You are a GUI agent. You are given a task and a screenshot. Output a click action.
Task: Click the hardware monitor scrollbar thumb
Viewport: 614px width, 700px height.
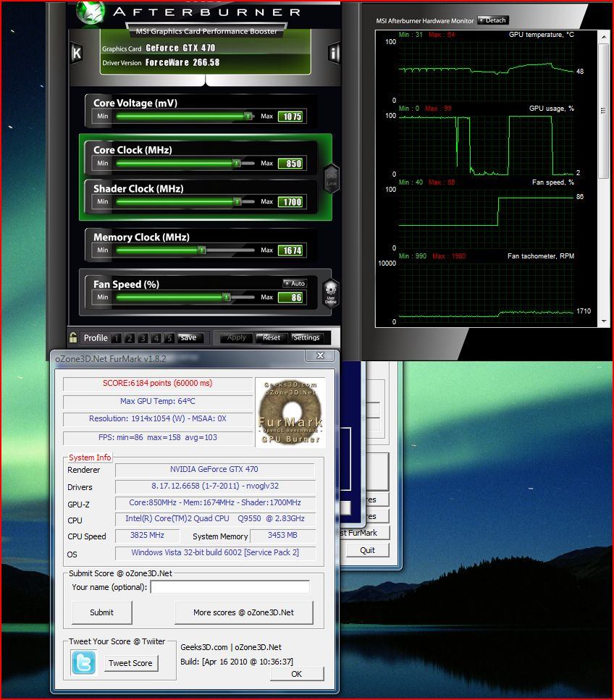(x=604, y=111)
